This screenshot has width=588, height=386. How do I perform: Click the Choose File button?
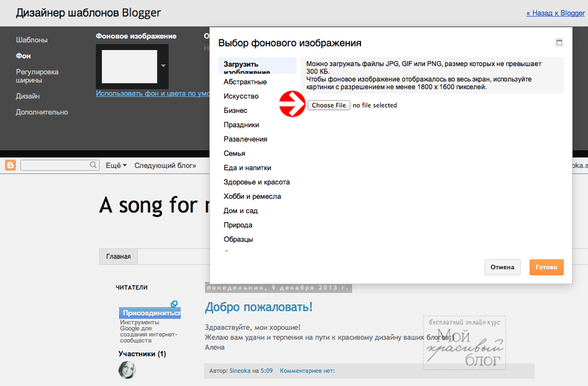pyautogui.click(x=329, y=105)
